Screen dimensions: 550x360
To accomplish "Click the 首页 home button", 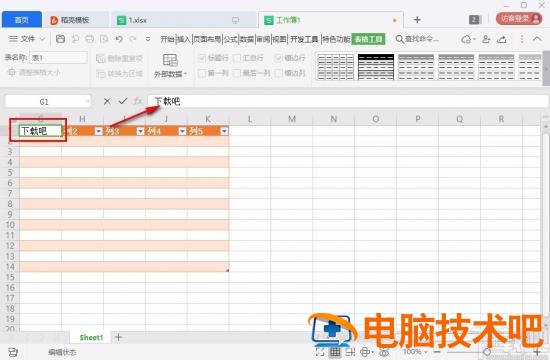I will pyautogui.click(x=22, y=20).
